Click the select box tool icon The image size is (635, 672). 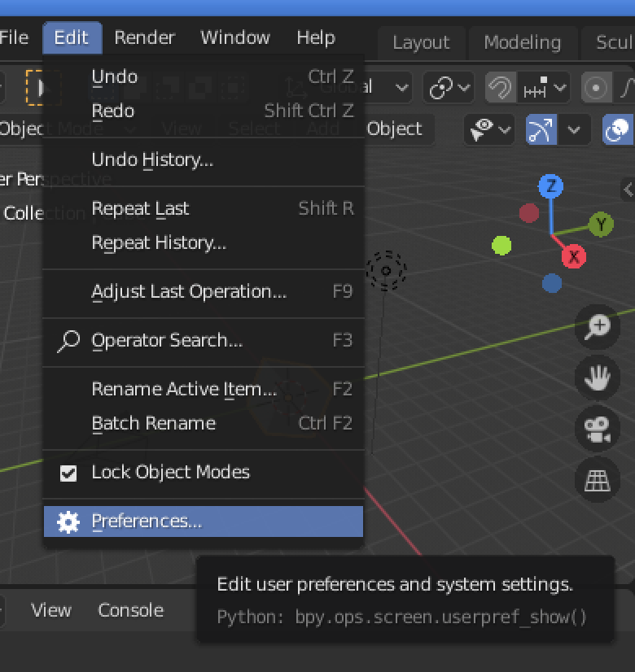coord(42,87)
